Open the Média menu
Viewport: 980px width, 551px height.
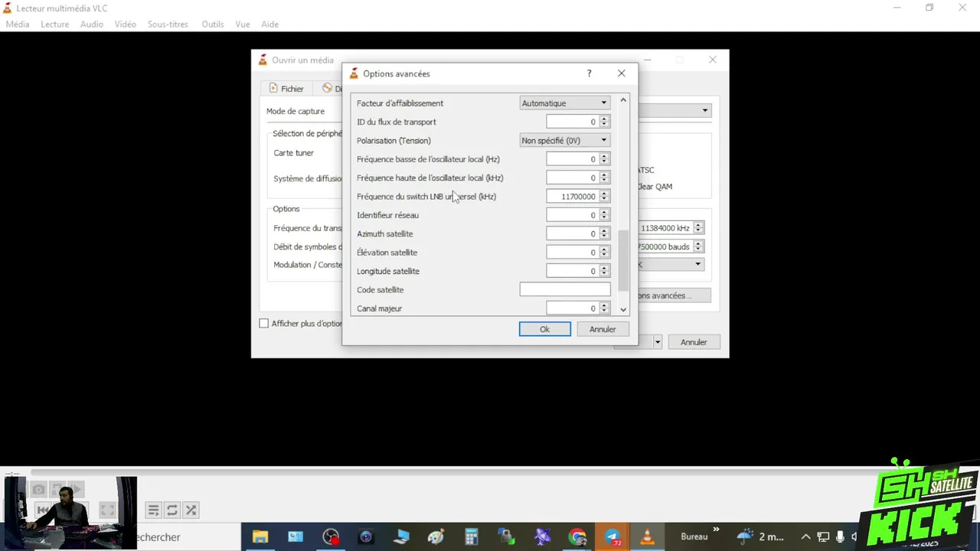(18, 24)
